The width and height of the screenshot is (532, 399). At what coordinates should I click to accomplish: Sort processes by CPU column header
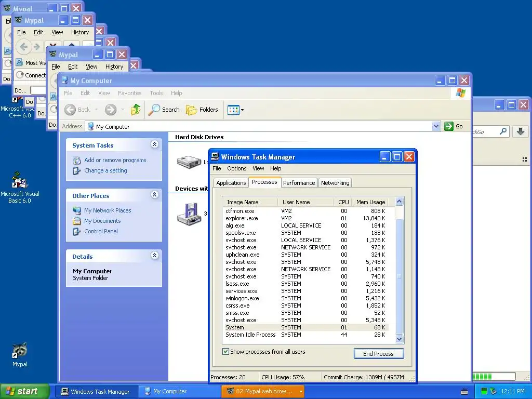343,202
